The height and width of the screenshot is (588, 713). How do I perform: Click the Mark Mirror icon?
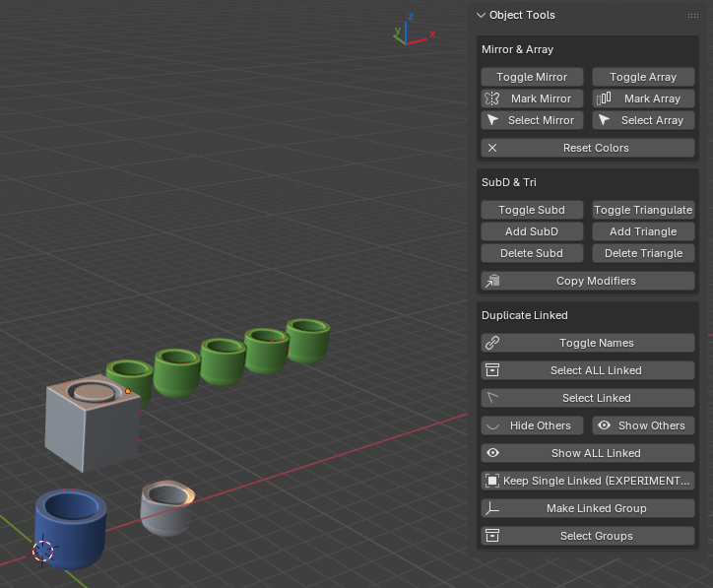pos(492,98)
